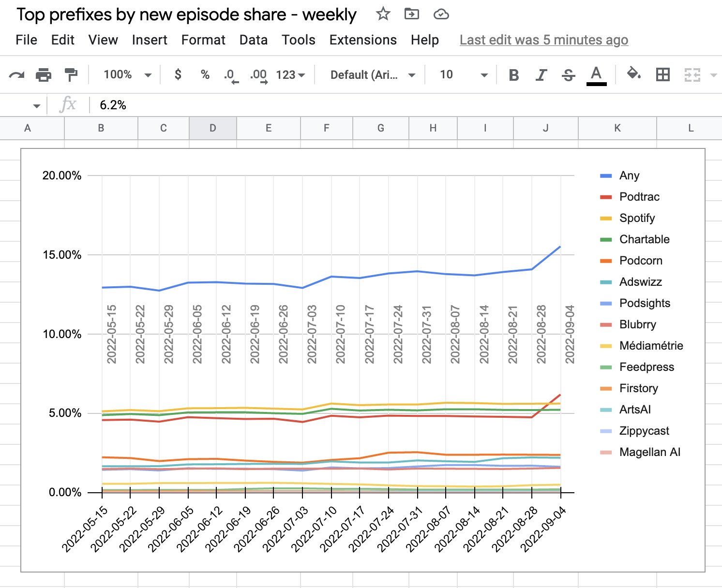
Task: Open the Default (Ari... font dropdown
Action: tap(373, 75)
